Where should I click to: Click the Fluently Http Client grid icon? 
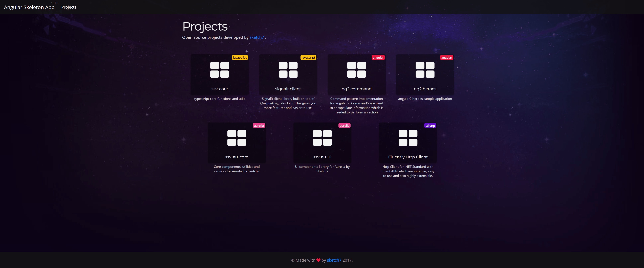pos(408,138)
